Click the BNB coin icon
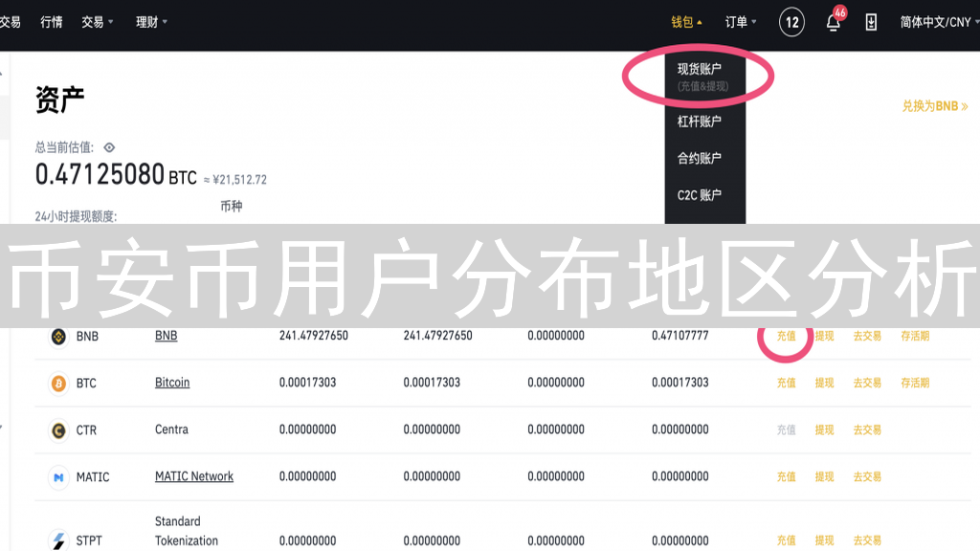This screenshot has width=980, height=551. [58, 337]
